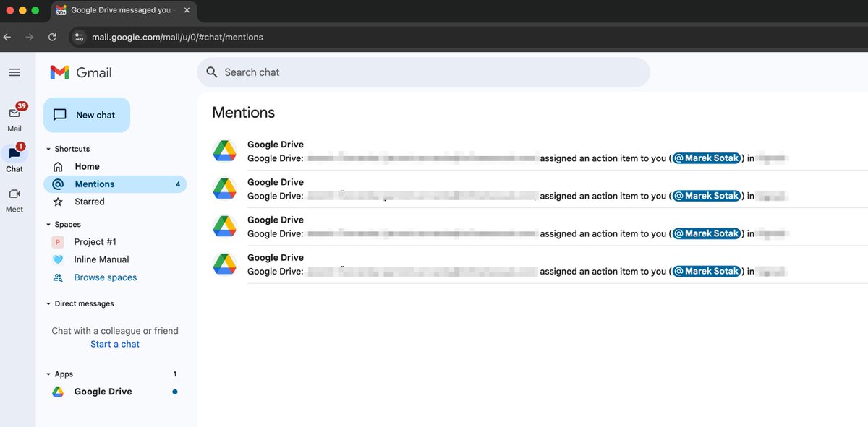
Task: Click the Drive avatar on second mention
Action: 225,189
